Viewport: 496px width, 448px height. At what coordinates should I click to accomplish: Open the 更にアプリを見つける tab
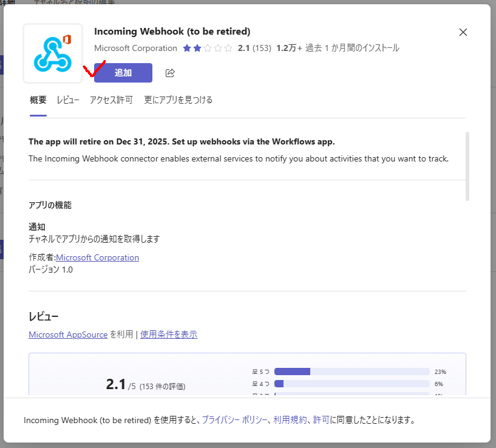pyautogui.click(x=178, y=100)
